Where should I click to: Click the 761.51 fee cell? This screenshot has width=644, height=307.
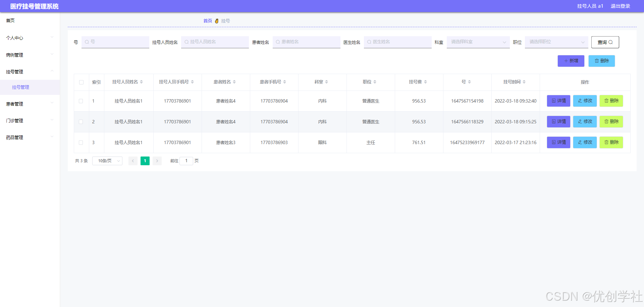tap(419, 142)
